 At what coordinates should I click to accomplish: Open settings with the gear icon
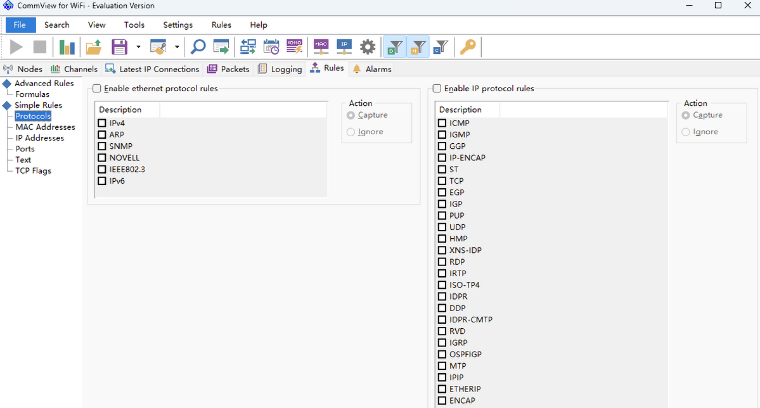pyautogui.click(x=368, y=47)
